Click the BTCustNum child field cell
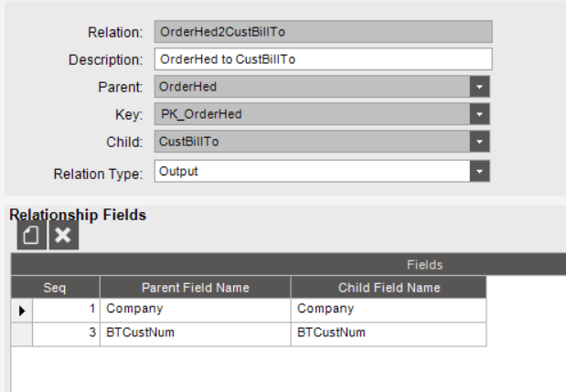The image size is (566, 392). click(x=389, y=334)
